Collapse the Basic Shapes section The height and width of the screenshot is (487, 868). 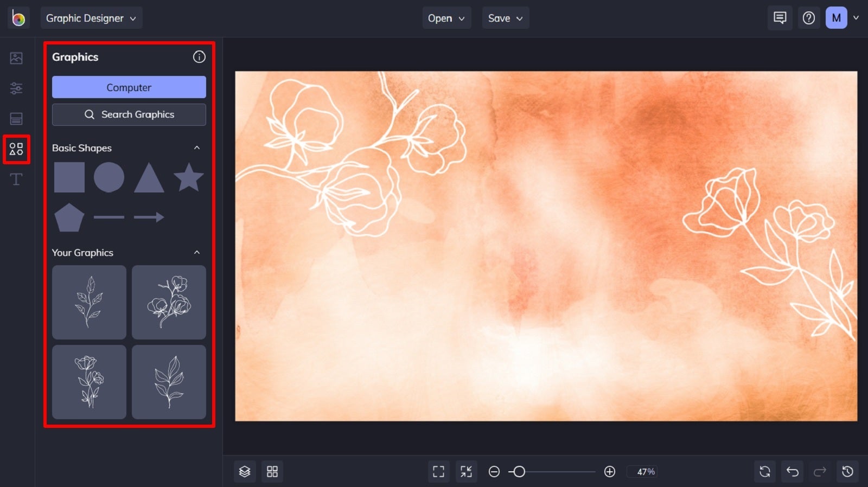197,148
